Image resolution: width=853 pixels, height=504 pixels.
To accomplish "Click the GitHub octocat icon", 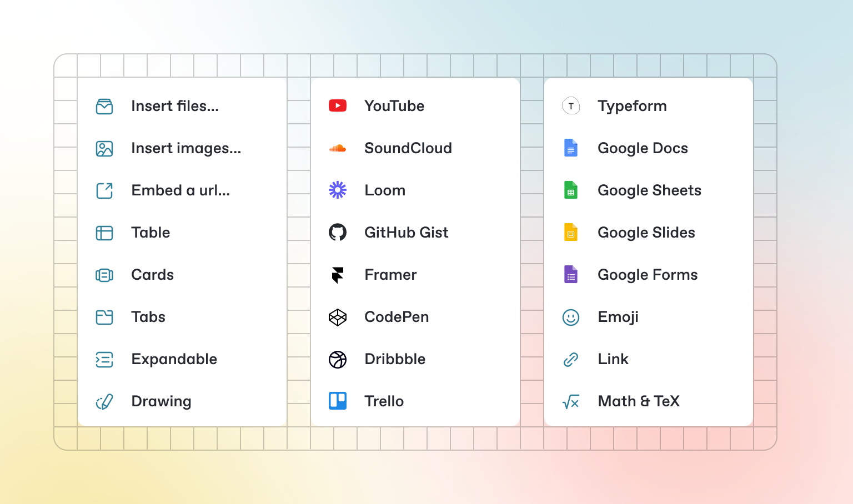I will pyautogui.click(x=338, y=232).
